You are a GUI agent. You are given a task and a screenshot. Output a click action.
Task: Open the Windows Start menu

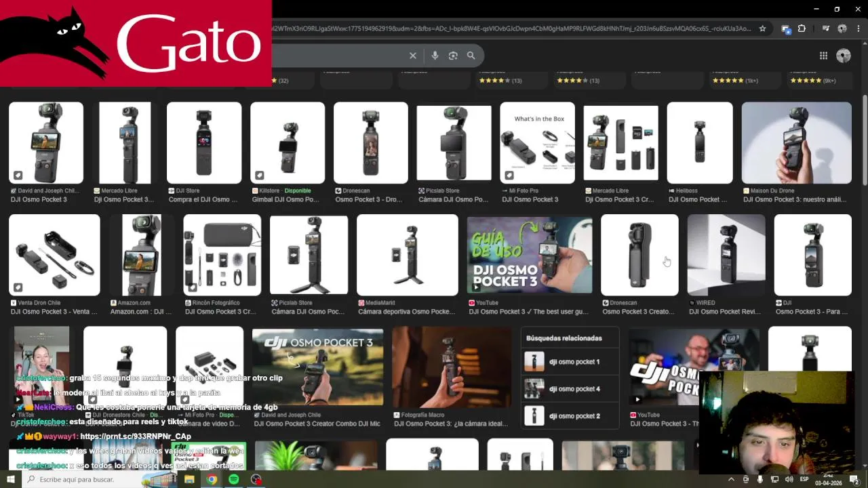[x=10, y=479]
